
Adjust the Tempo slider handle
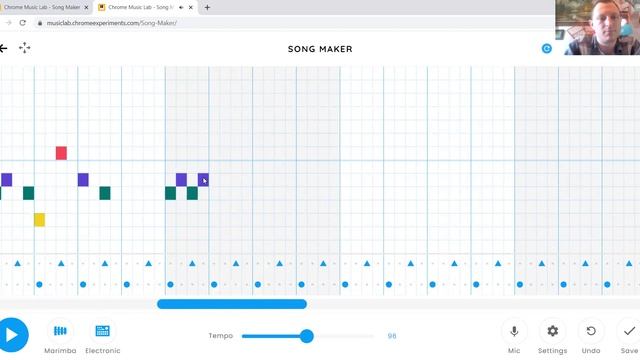pos(307,336)
